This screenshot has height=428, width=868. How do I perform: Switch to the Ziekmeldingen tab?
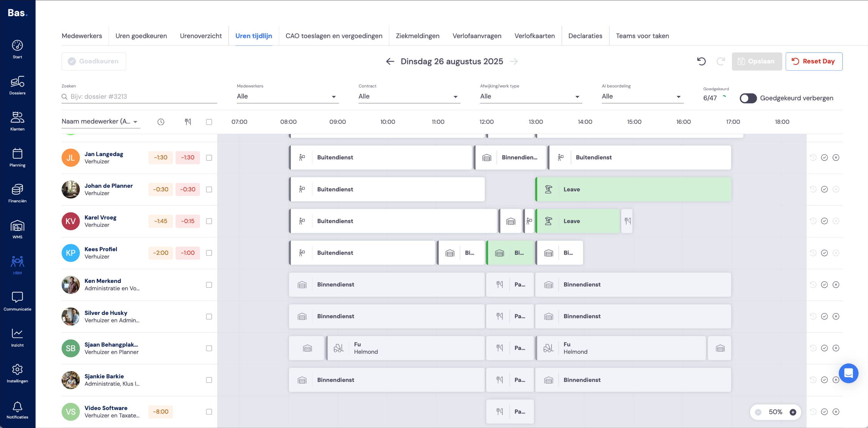click(417, 36)
